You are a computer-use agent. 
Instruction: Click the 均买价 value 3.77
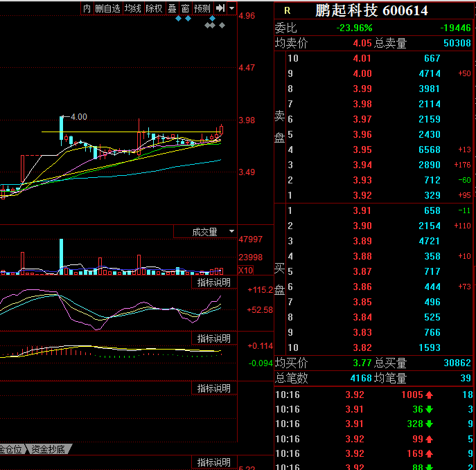click(362, 363)
